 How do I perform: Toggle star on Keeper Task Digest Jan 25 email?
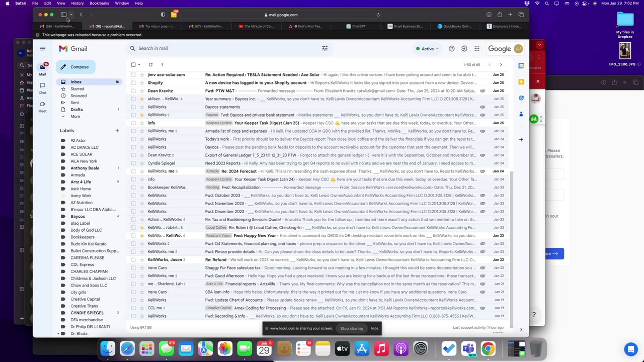pos(141,123)
